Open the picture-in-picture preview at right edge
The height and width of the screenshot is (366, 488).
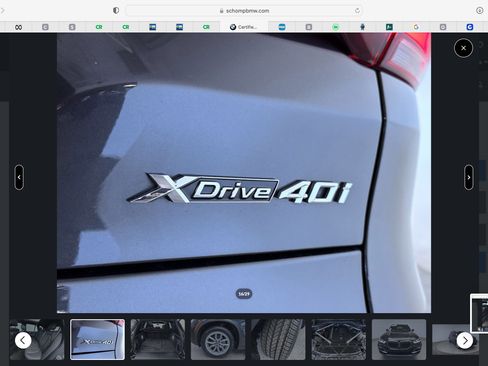pos(479,313)
